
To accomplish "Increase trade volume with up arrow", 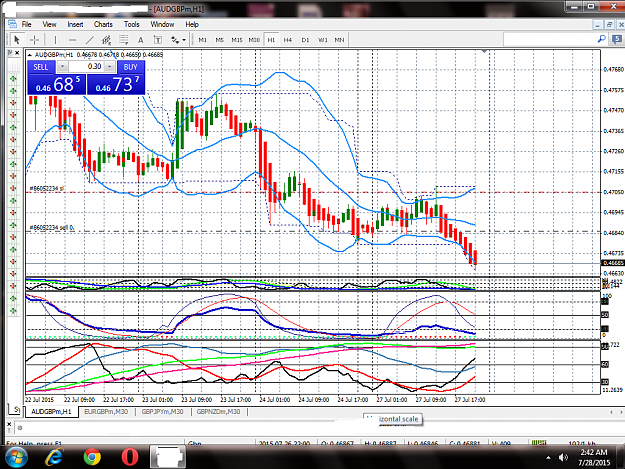I will [110, 67].
